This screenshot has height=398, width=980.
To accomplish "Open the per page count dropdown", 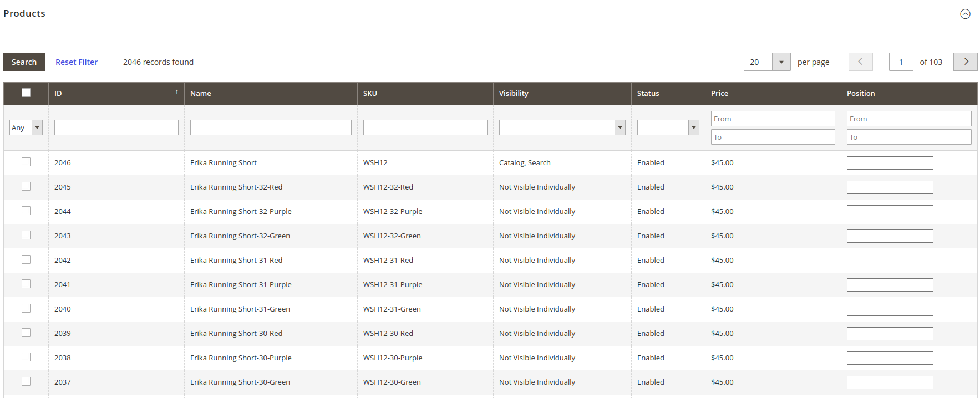I will tap(781, 62).
